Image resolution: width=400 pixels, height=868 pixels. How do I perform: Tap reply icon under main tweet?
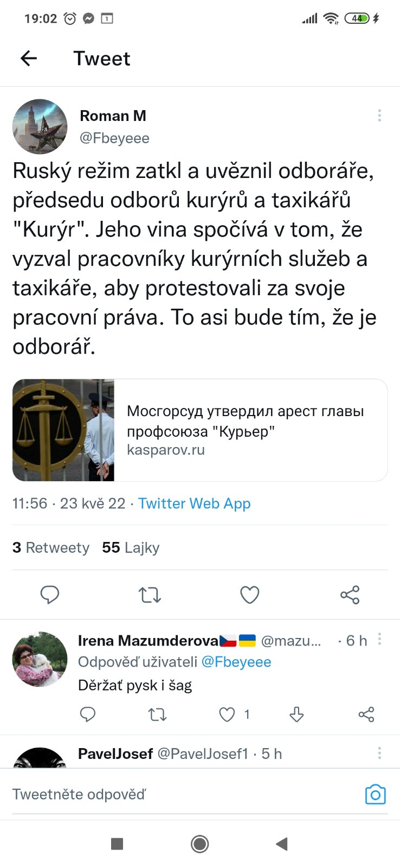[x=50, y=595]
